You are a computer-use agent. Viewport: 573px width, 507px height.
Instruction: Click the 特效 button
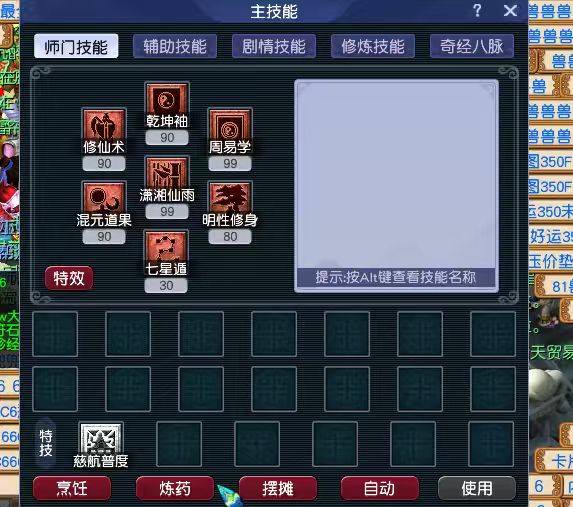69,278
